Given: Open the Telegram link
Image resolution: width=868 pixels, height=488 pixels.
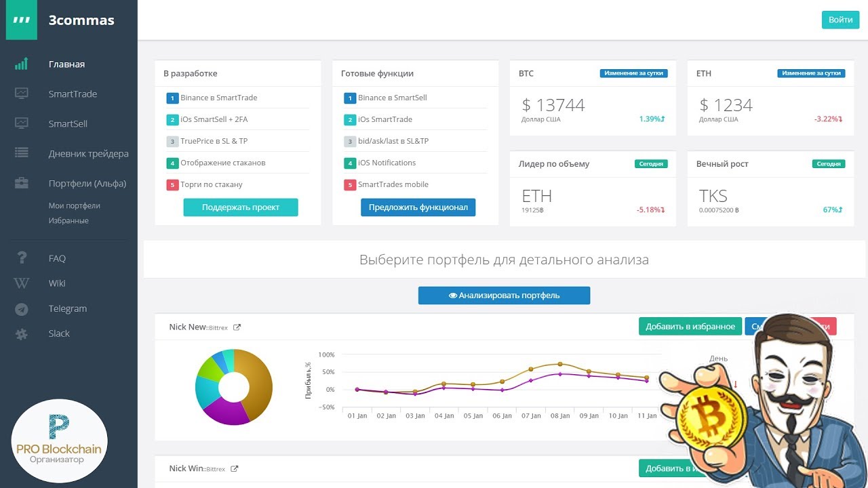Looking at the screenshot, I should click(68, 308).
